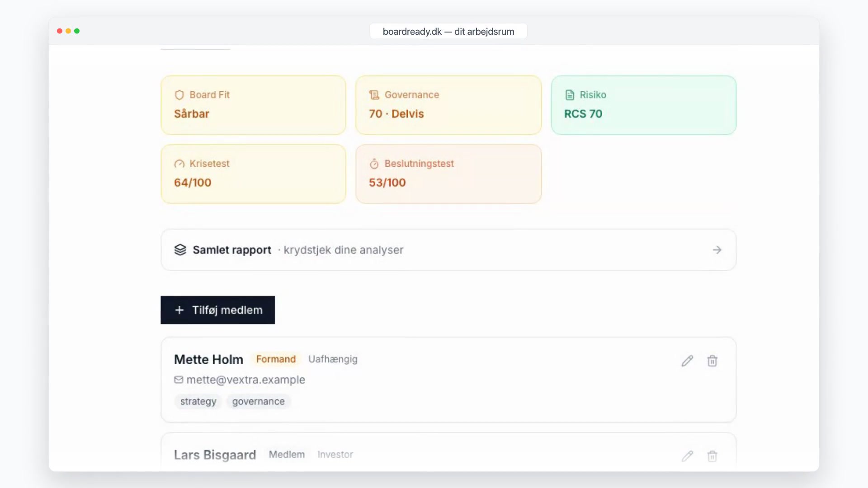Select the Formand role badge
This screenshot has width=868, height=488.
(276, 359)
